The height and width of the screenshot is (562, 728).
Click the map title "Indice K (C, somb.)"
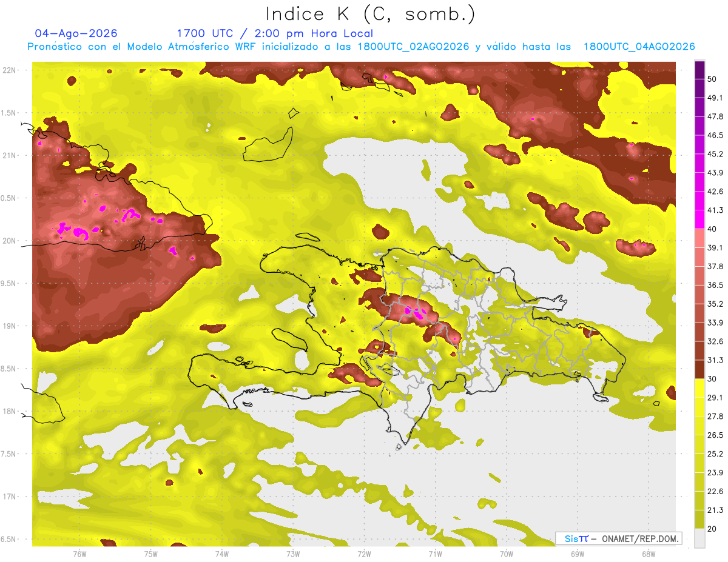(x=370, y=14)
